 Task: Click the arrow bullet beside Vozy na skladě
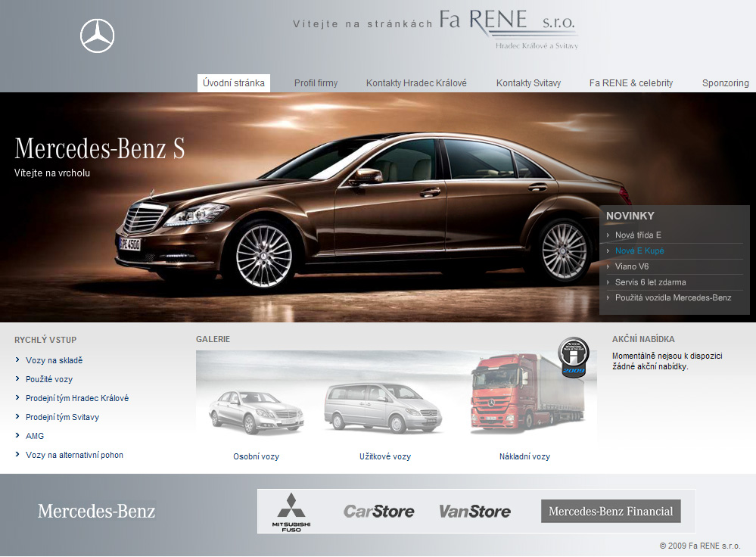point(17,359)
